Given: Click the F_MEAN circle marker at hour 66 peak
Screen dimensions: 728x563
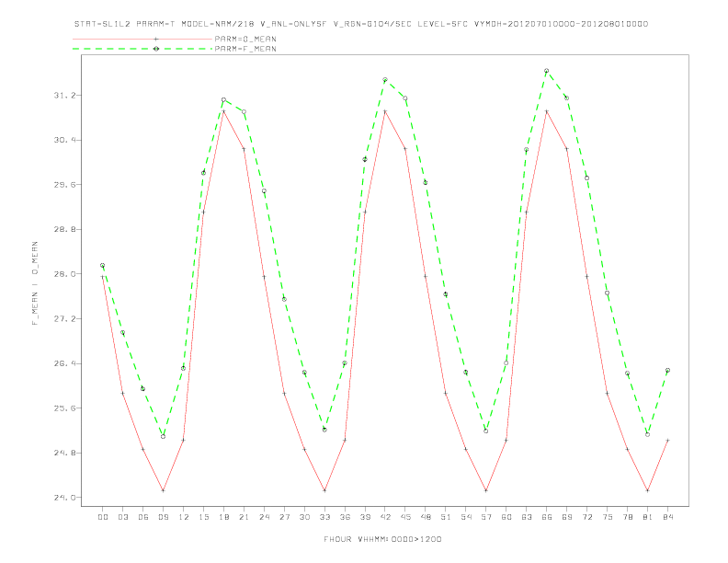Looking at the screenshot, I should coord(547,71).
